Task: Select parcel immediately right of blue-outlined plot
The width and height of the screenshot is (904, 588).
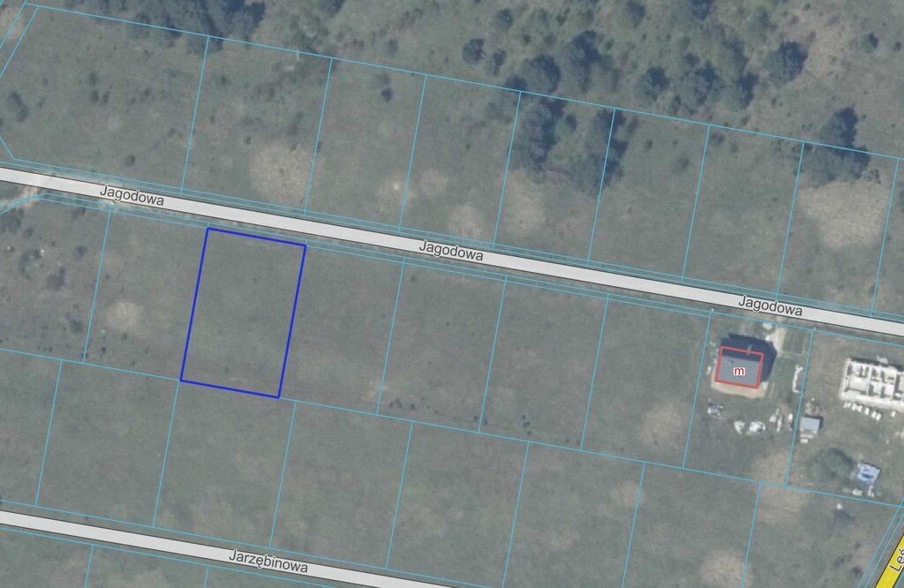Action: coord(343,327)
